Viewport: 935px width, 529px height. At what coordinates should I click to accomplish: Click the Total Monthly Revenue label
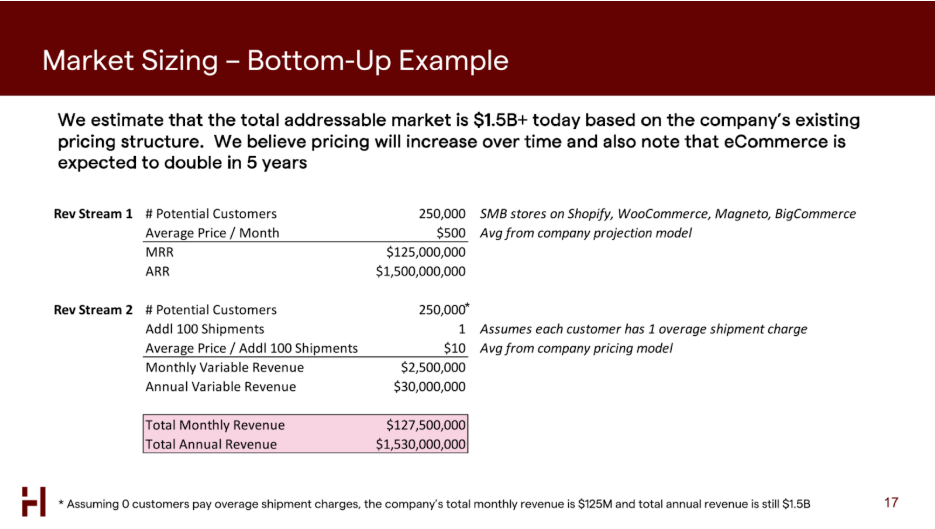[x=215, y=425]
